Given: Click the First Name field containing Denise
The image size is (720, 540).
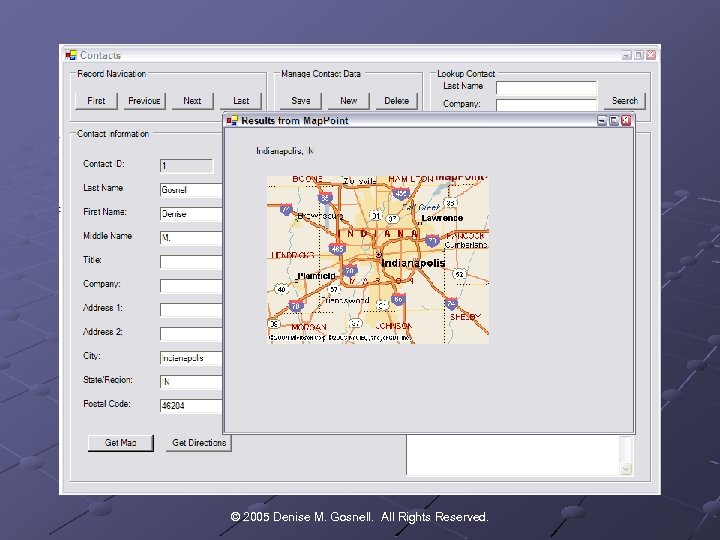Looking at the screenshot, I should 191,214.
